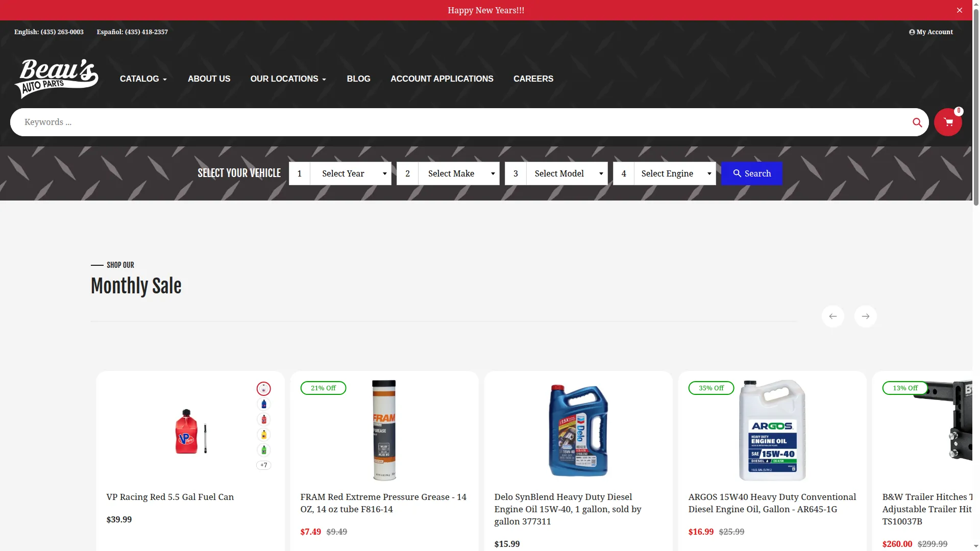Open the Select Make dropdown
This screenshot has height=551, width=980.
click(x=459, y=173)
